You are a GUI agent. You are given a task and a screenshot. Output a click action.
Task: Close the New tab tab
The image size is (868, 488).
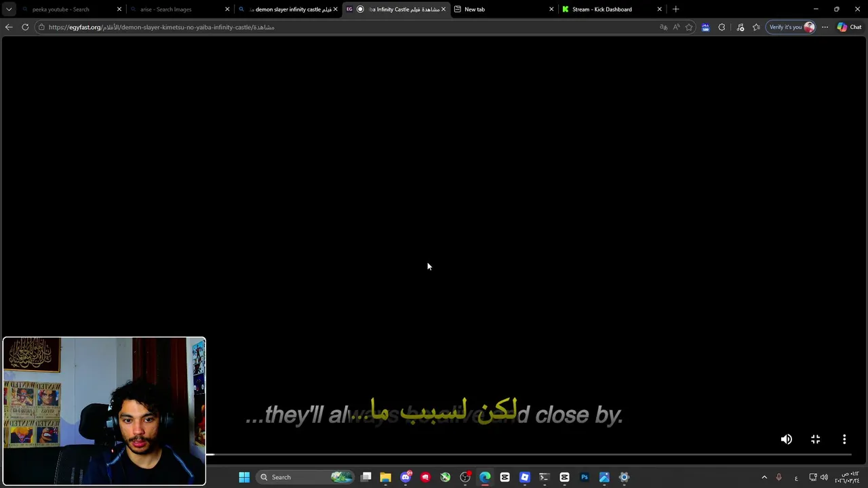click(x=551, y=9)
